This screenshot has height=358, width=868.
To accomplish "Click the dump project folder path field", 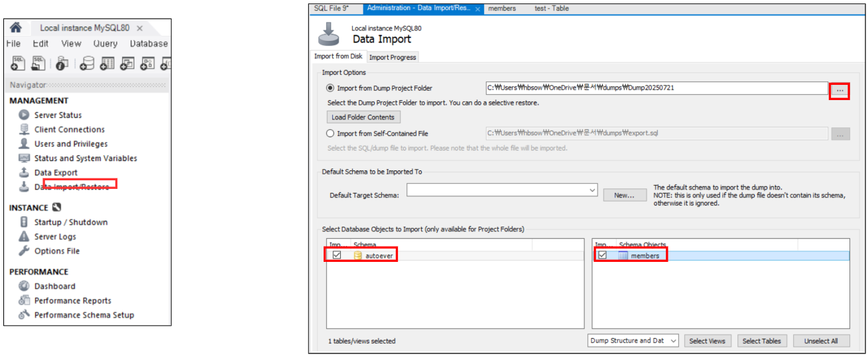I will tap(655, 88).
